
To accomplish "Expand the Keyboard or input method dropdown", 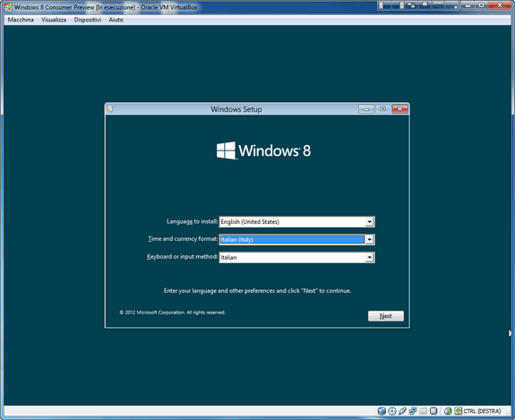I will tap(370, 257).
